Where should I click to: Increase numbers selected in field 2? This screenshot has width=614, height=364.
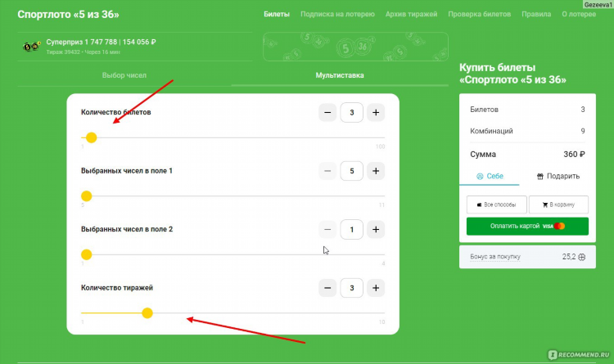(376, 229)
